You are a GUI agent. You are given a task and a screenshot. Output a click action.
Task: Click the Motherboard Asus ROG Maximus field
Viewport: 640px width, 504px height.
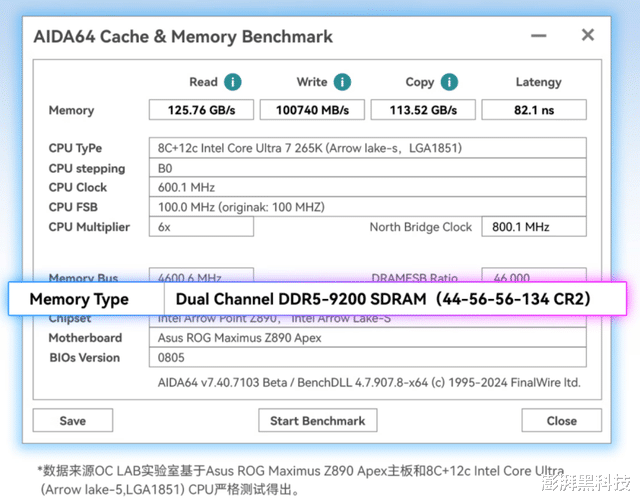367,338
